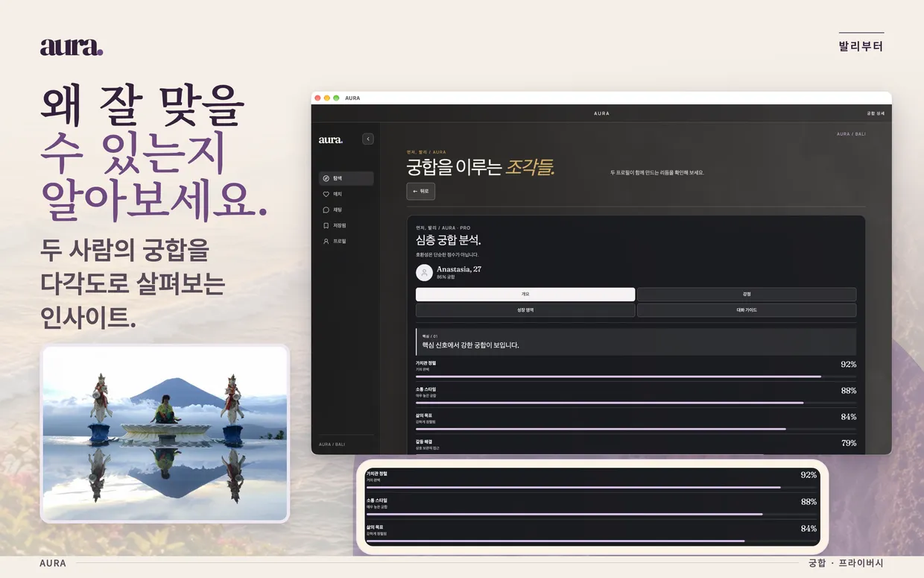Click the 심층 궁합 분석. heading
Image resolution: width=924 pixels, height=578 pixels.
(449, 240)
